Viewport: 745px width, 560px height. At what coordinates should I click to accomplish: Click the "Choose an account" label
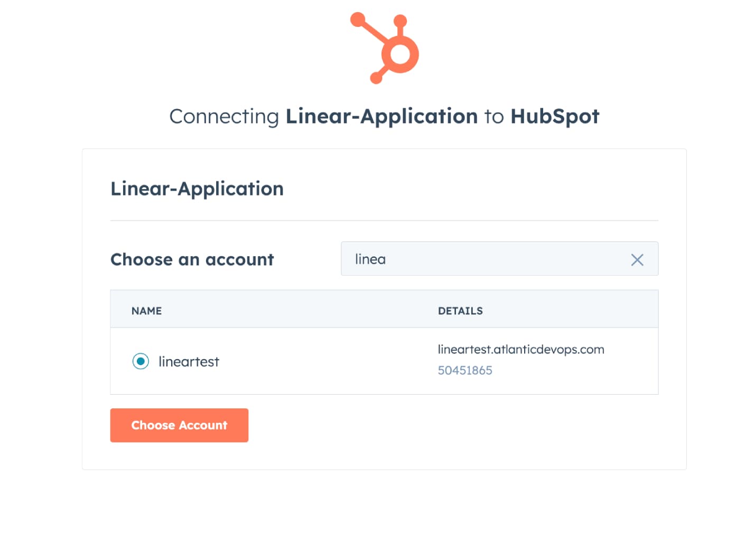(192, 259)
